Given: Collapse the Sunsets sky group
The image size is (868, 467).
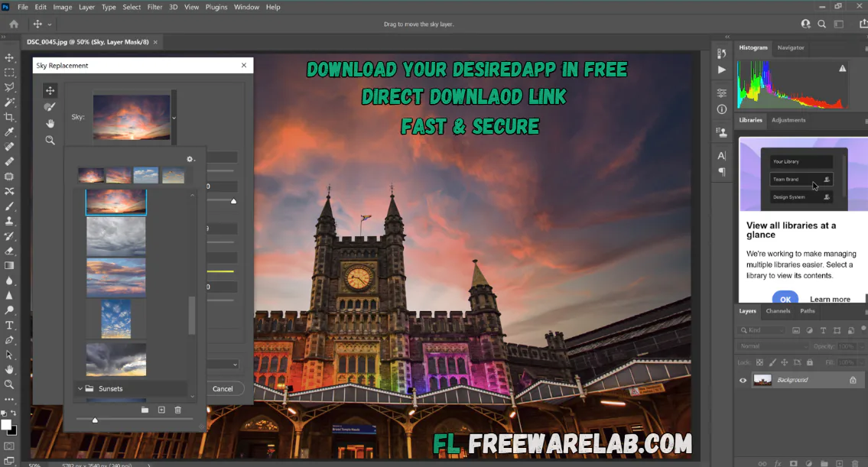Looking at the screenshot, I should pyautogui.click(x=80, y=388).
